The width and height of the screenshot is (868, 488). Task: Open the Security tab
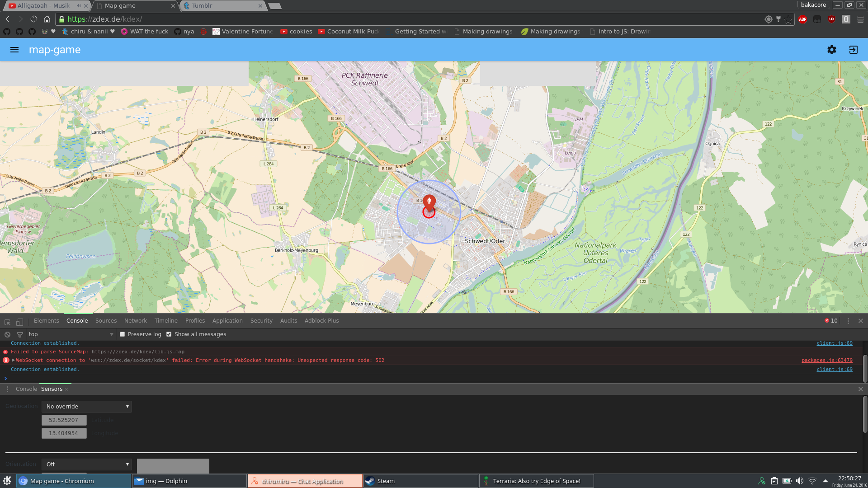[261, 321]
